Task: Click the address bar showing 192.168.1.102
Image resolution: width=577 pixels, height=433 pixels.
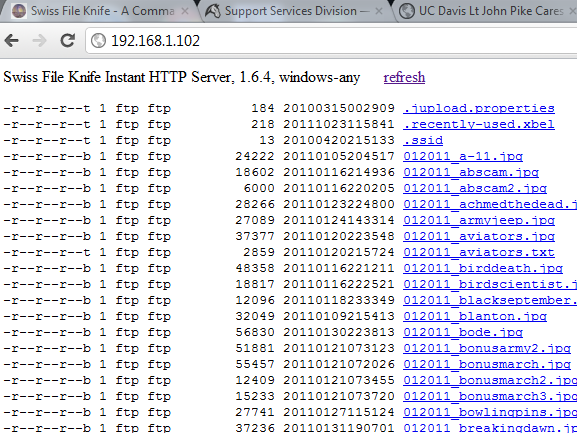Action: [x=331, y=41]
